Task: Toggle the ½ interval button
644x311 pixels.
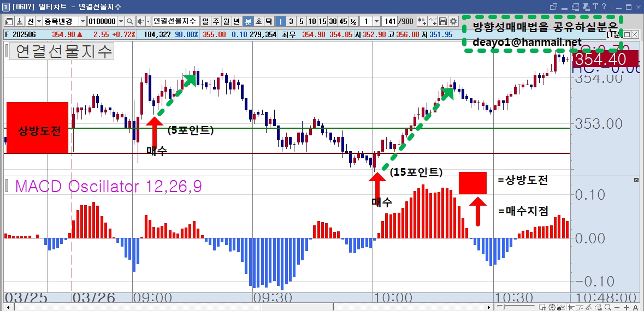Action: tap(353, 21)
